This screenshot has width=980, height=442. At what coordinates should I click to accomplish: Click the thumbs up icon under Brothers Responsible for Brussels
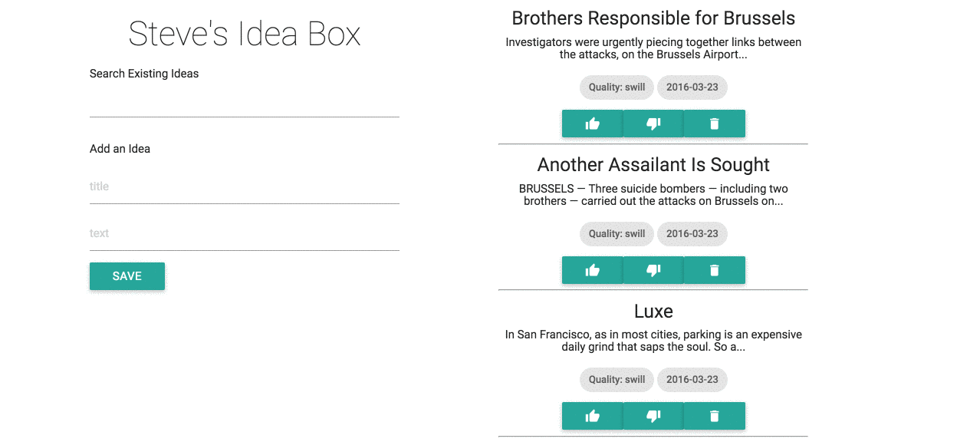coord(592,123)
